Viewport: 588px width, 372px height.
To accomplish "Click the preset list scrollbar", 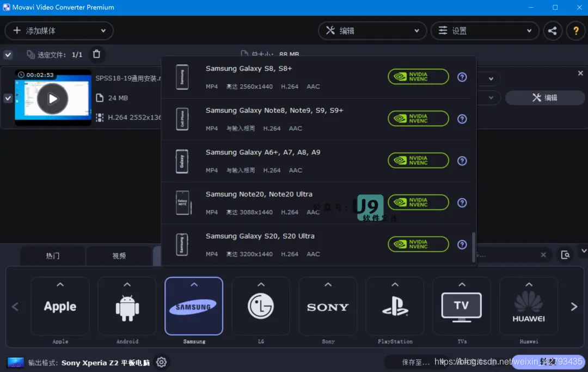I will (x=474, y=247).
